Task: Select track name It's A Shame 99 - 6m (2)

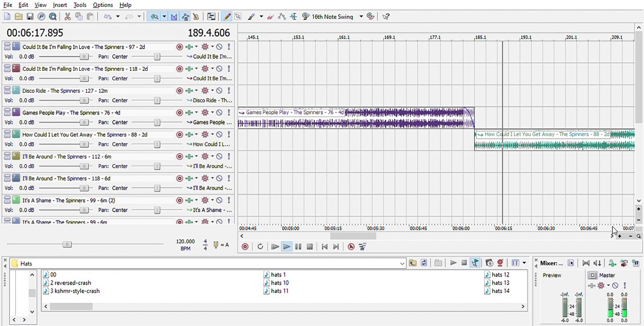Action: pos(69,200)
